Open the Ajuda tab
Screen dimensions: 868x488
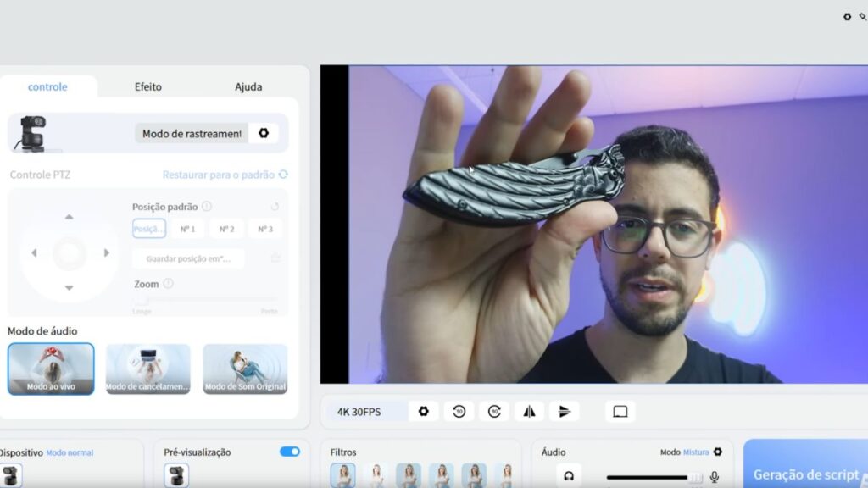pos(248,86)
